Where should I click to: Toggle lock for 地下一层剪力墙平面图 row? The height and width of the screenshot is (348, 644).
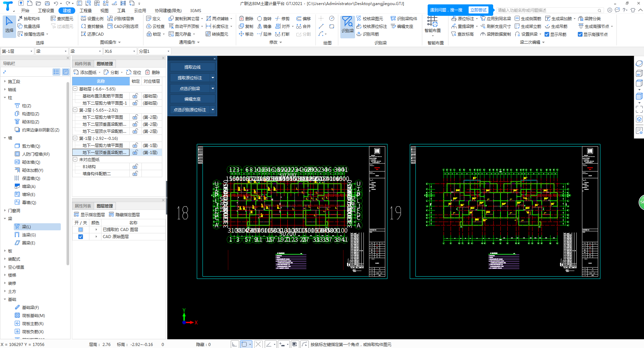[x=135, y=145]
